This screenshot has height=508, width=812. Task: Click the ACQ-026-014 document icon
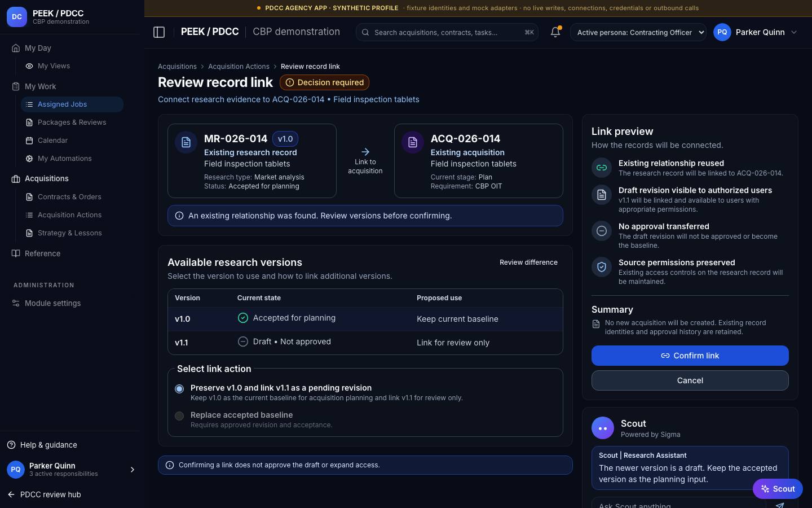coord(413,142)
